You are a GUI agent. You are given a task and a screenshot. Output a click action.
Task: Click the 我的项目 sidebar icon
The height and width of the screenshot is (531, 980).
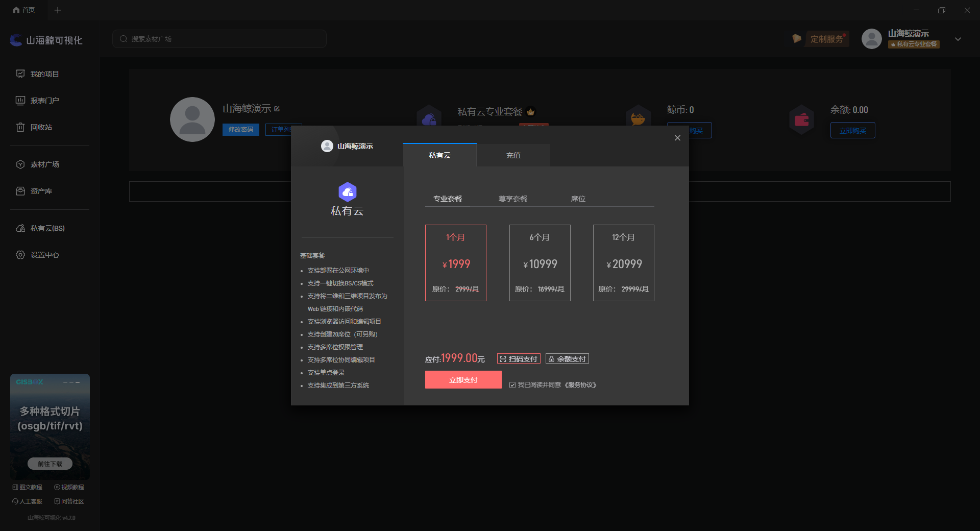click(x=20, y=74)
